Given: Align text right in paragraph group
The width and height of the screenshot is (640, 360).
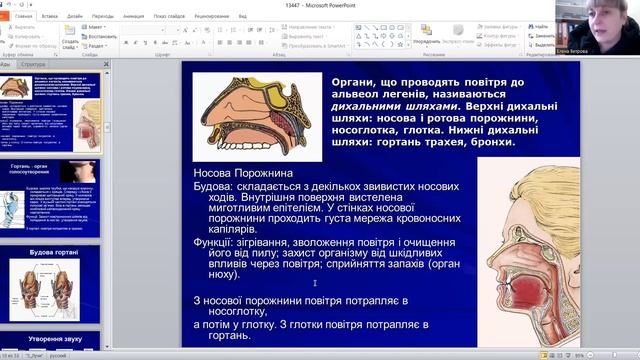Looking at the screenshot, I should coord(239,42).
